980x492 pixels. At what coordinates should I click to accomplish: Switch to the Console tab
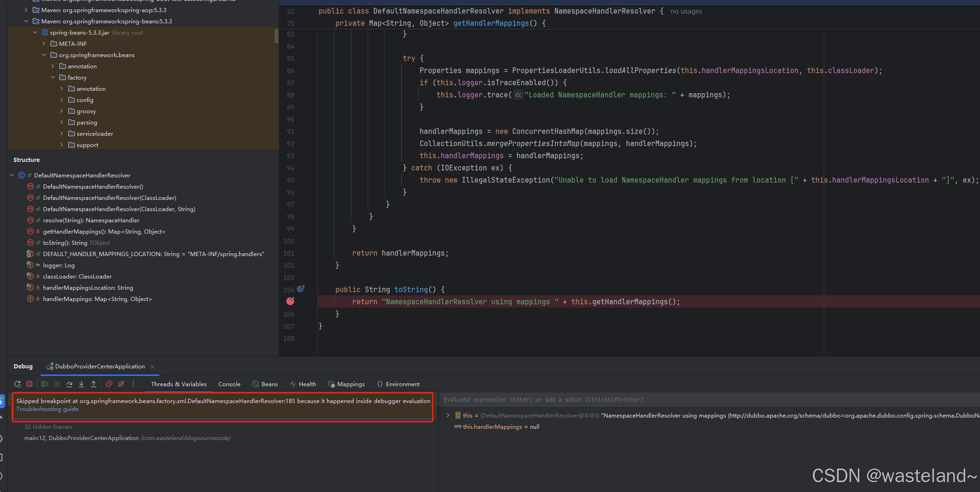229,384
